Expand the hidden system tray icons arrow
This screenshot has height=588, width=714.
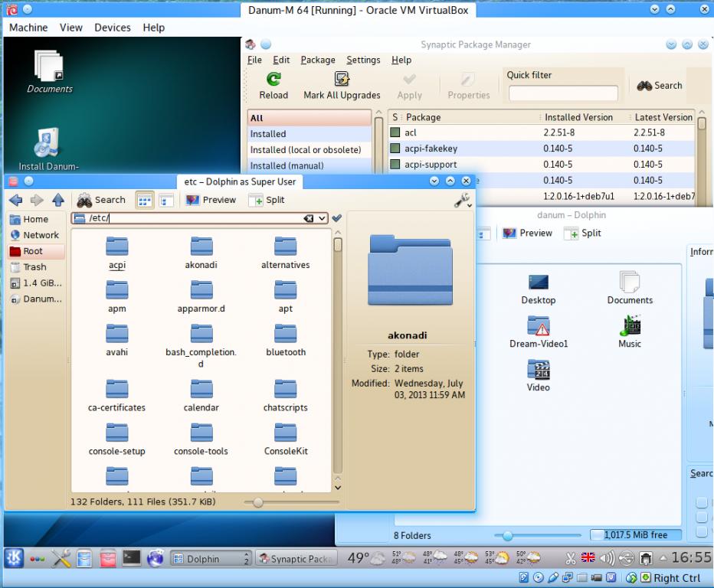pos(663,558)
